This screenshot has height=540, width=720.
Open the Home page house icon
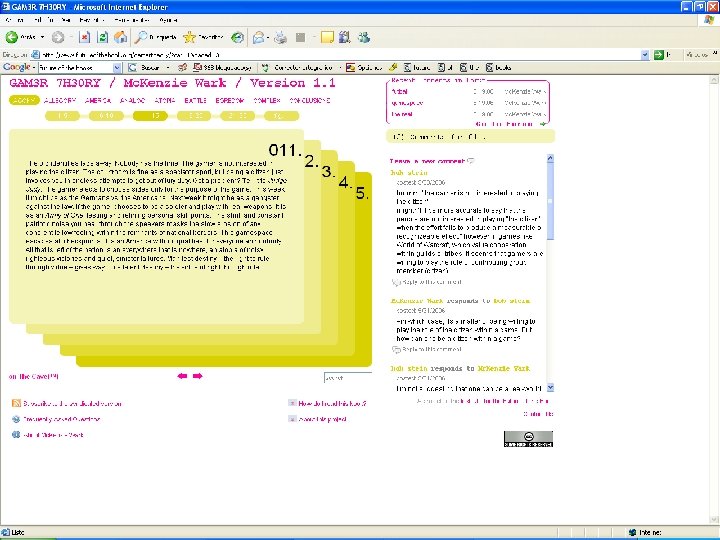120,37
